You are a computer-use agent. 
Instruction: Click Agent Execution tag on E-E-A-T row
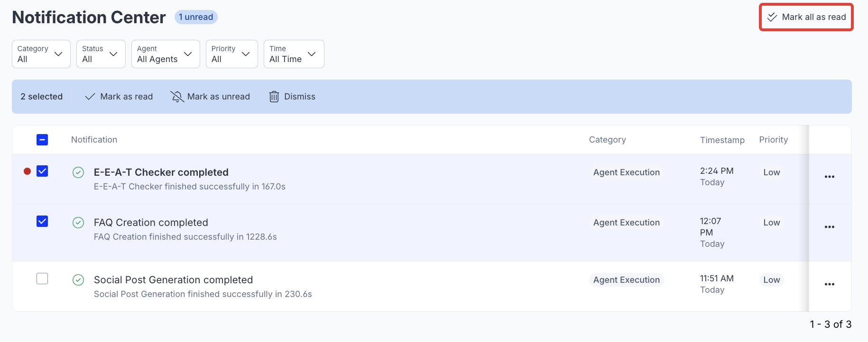(x=627, y=172)
